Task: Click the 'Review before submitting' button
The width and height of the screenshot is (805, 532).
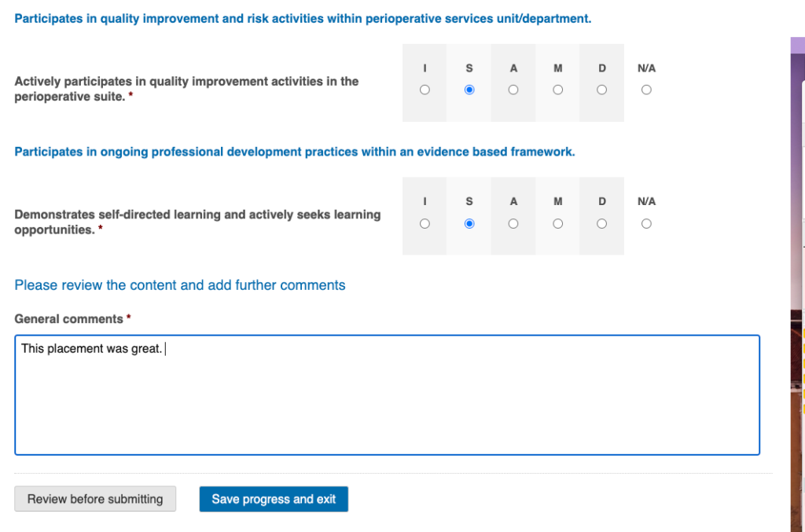Action: click(95, 499)
